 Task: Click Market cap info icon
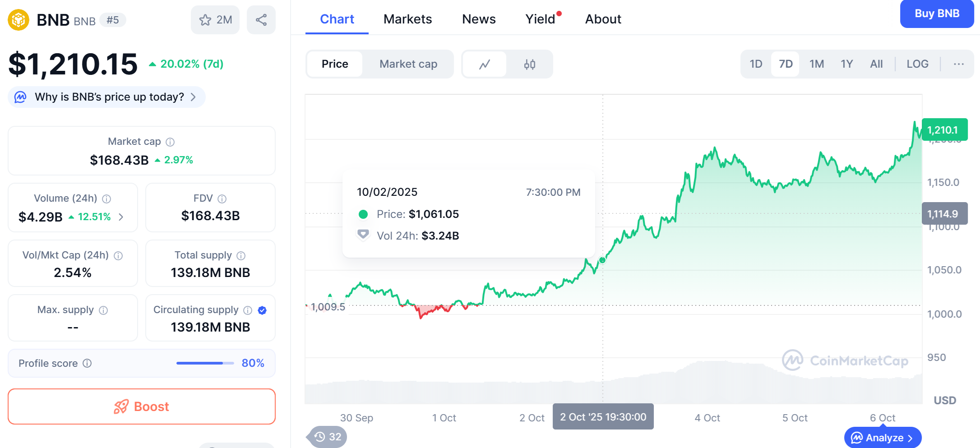[x=170, y=142]
